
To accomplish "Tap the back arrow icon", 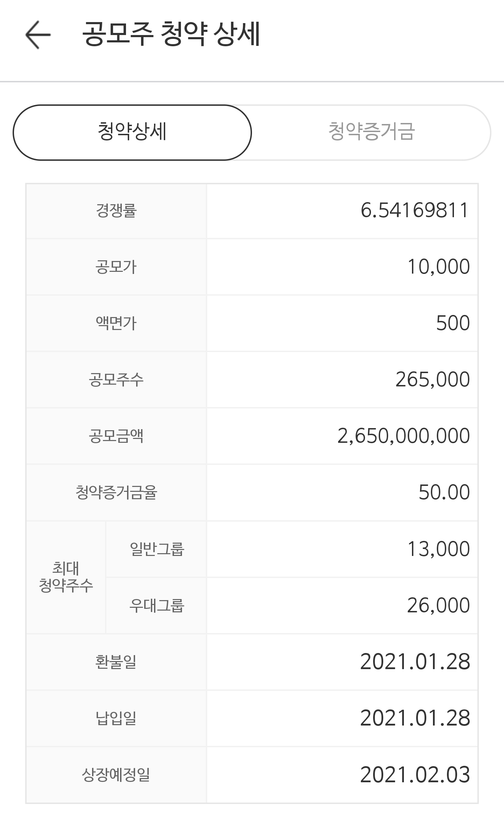I will click(x=38, y=35).
